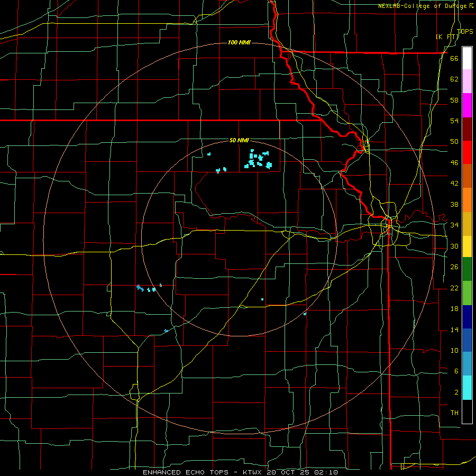Click the dark green legend swatch
This screenshot has height=476, width=476.
click(x=467, y=269)
